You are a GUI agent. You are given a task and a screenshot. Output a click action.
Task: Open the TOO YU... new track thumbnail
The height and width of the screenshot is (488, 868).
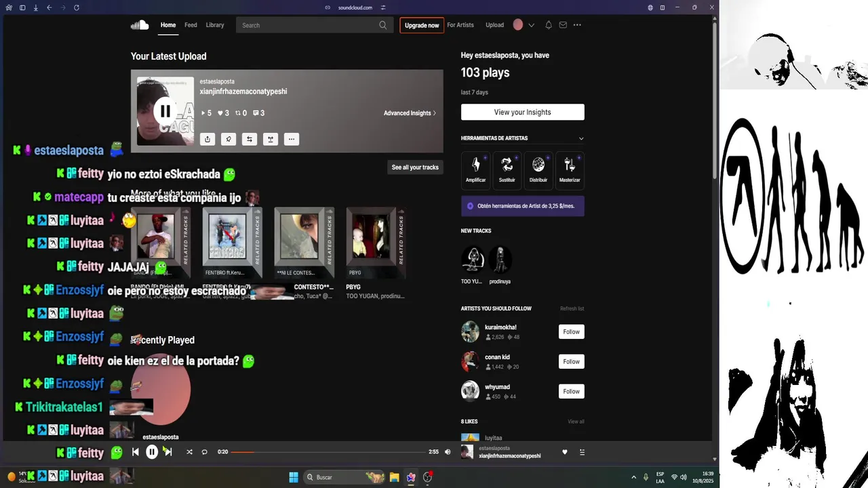click(x=473, y=259)
